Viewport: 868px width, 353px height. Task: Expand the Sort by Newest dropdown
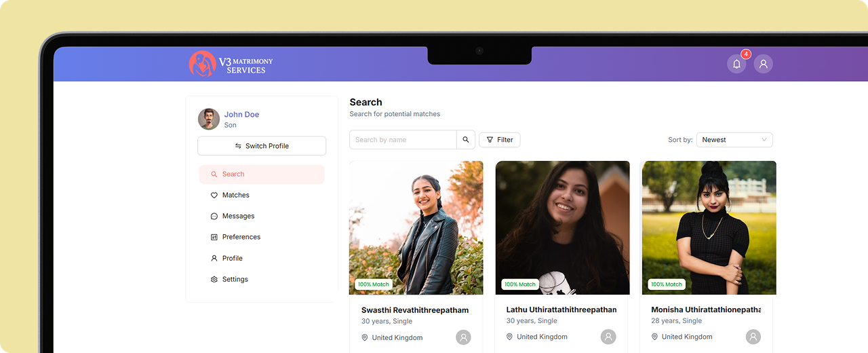point(734,140)
